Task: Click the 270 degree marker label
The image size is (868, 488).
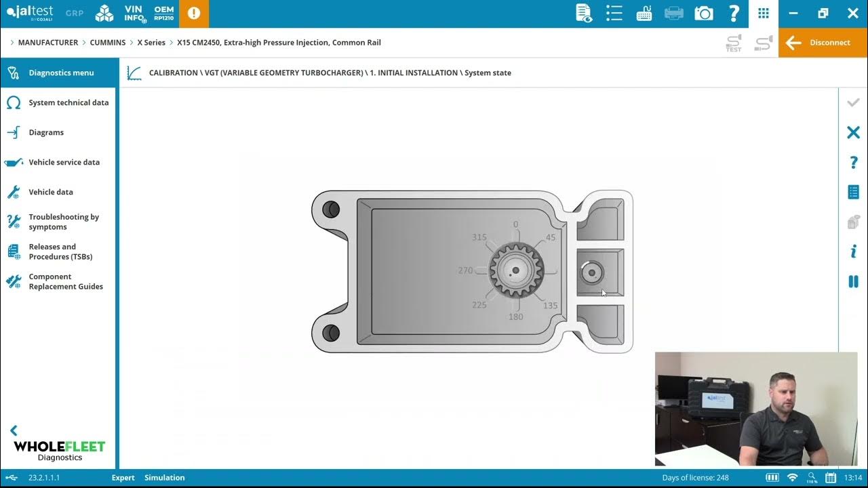Action: [465, 270]
